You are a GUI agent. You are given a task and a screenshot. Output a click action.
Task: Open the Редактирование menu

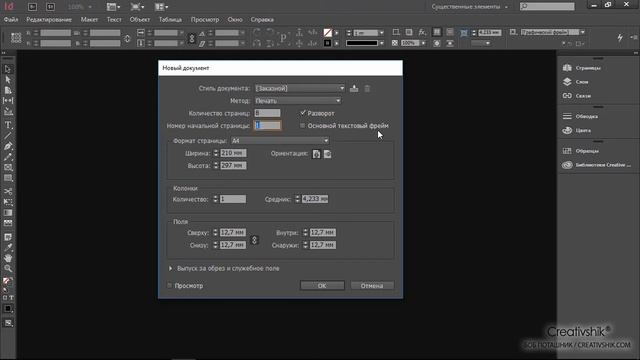pos(49,20)
